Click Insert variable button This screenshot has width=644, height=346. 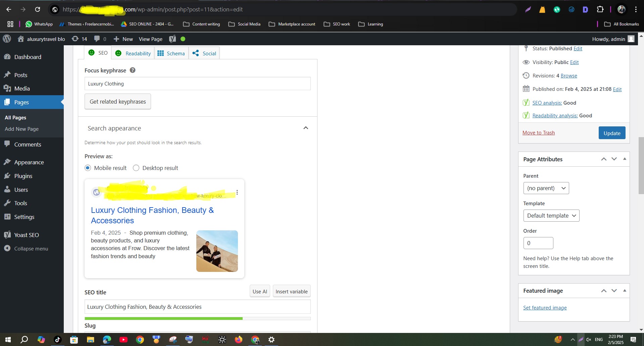tap(292, 291)
